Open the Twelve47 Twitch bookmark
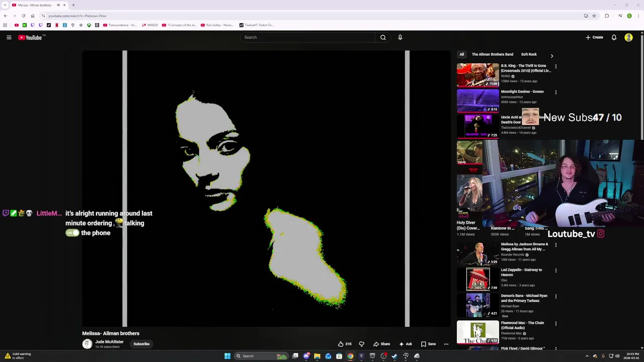Screen dimensions: 644x362 (x=257, y=25)
